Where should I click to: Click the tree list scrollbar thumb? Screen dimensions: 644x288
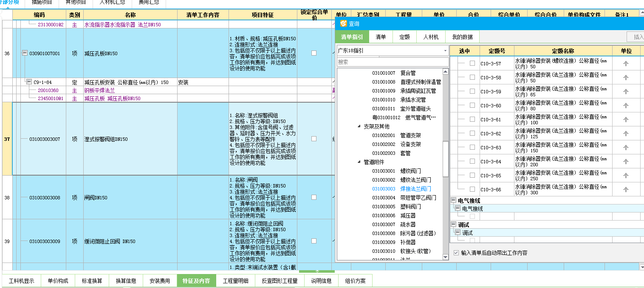point(445,159)
